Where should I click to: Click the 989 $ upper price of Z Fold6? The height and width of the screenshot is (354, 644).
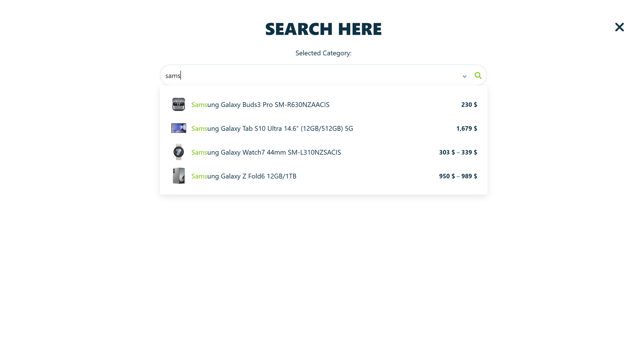(469, 176)
